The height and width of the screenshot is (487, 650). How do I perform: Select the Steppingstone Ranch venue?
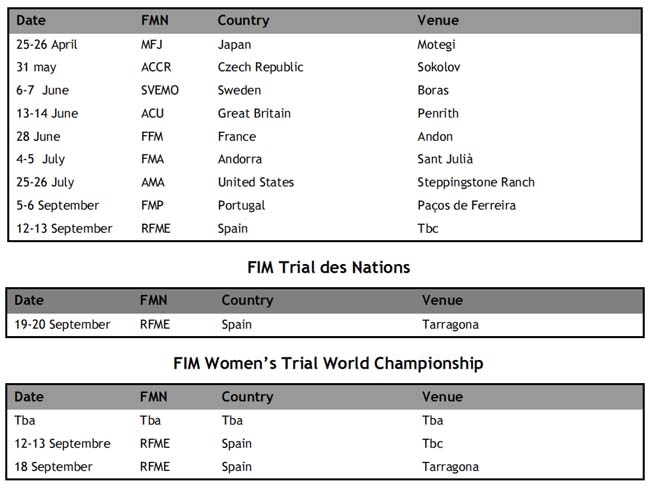(x=476, y=182)
